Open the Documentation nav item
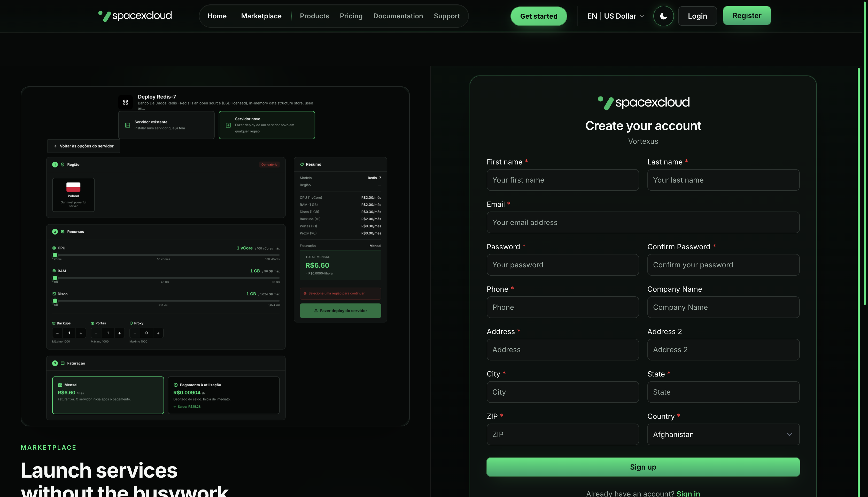868x497 pixels. [x=398, y=16]
